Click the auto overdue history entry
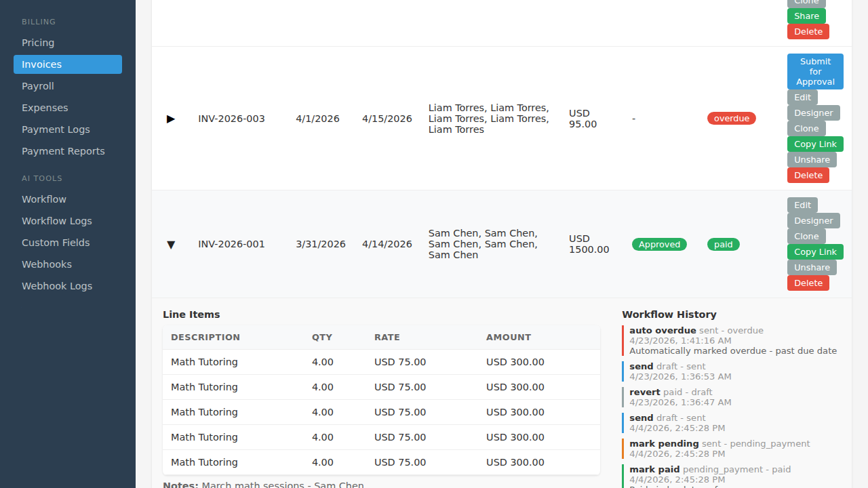868x488 pixels. (732, 341)
